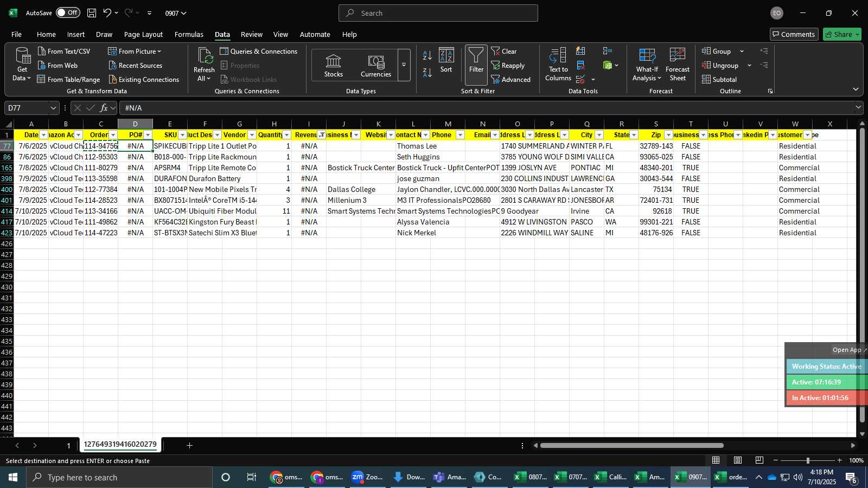This screenshot has width=868, height=488.
Task: Open the Group dropdown arrow
Action: click(742, 52)
